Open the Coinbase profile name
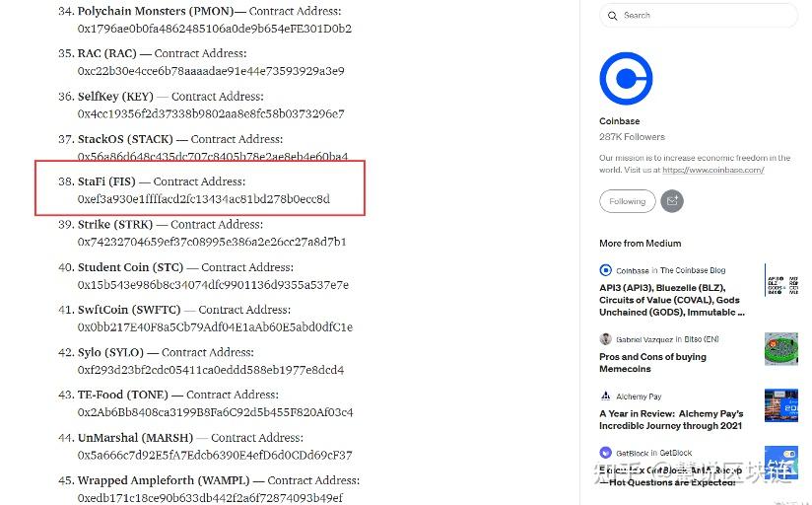Screen dimensions: 812x505 click(620, 120)
